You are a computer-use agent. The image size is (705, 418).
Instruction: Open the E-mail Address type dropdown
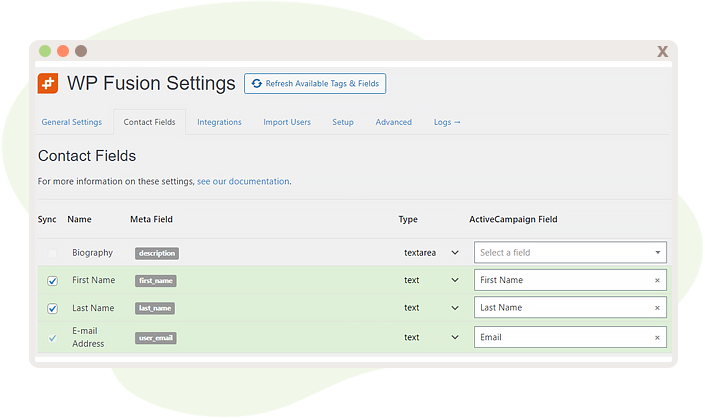coord(431,337)
